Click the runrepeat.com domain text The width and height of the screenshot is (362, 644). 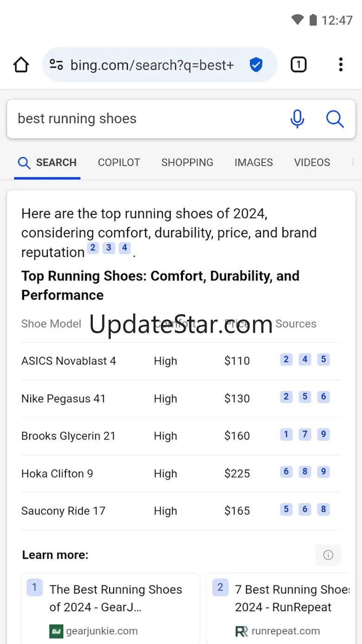click(x=285, y=631)
